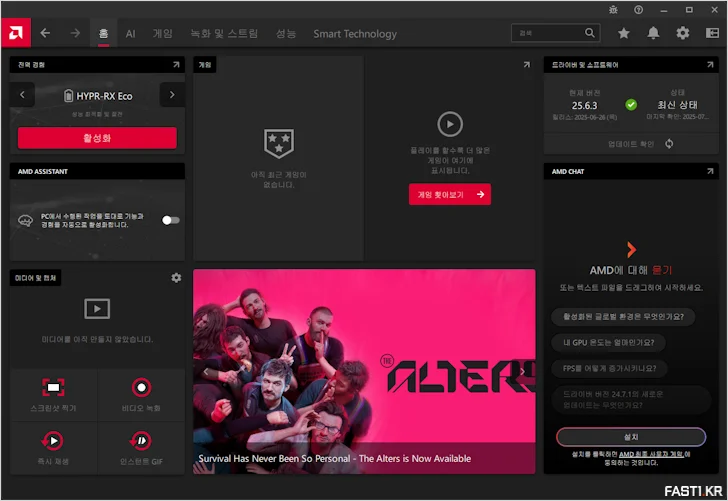Select suggestion 내 GPU 온도는 얼마인가요?

pyautogui.click(x=608, y=343)
